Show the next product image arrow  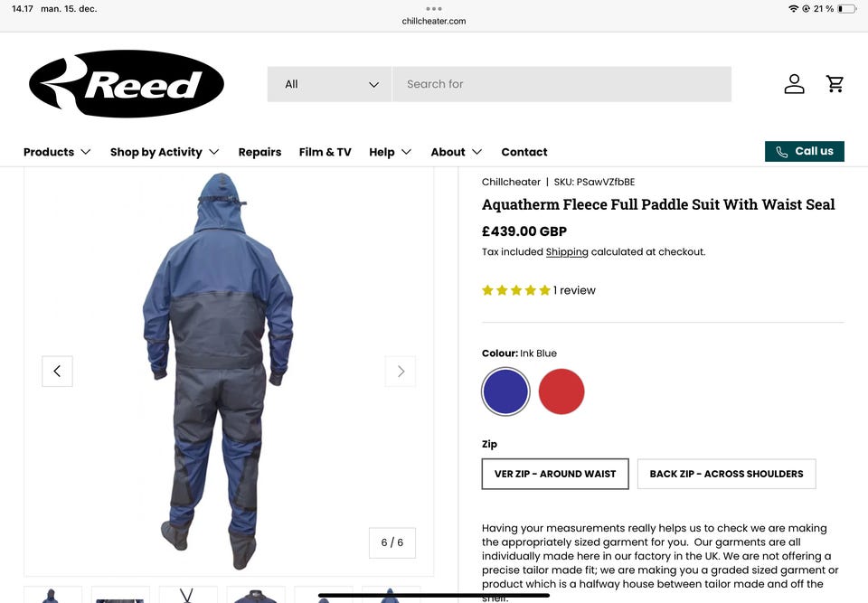(x=401, y=371)
